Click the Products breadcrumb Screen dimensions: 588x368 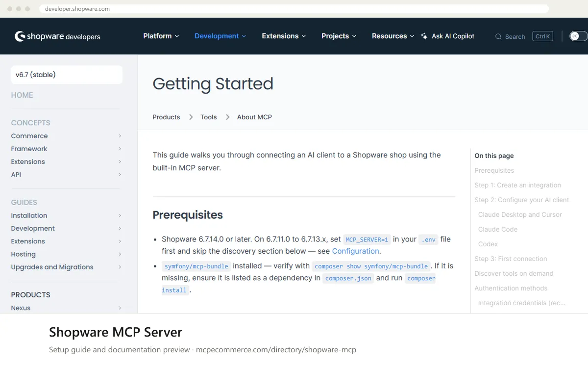coord(166,117)
